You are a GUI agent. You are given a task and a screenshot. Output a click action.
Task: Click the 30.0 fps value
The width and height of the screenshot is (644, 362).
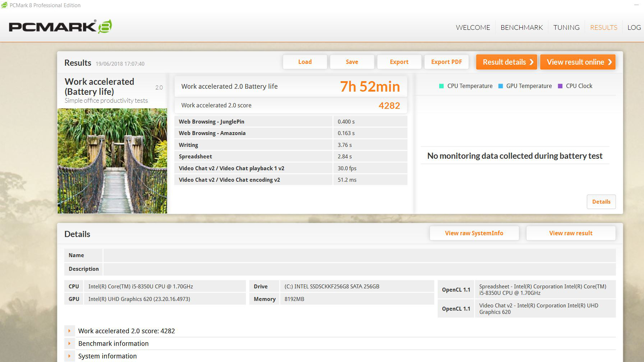[347, 168]
